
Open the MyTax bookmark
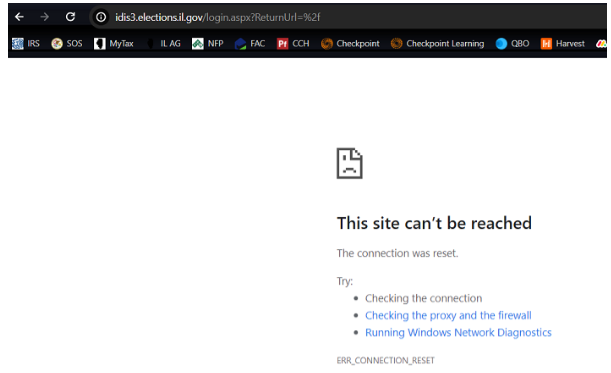pos(114,44)
